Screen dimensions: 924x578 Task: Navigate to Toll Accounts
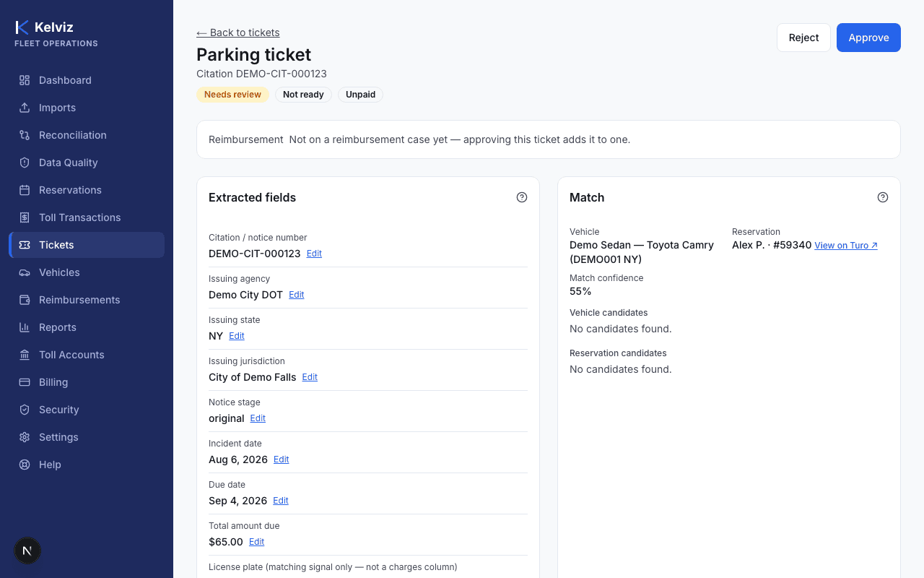pyautogui.click(x=87, y=355)
